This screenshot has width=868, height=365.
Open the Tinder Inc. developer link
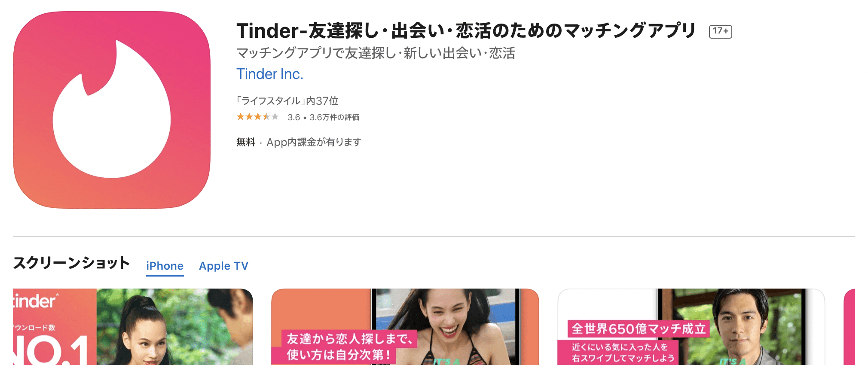[x=270, y=74]
